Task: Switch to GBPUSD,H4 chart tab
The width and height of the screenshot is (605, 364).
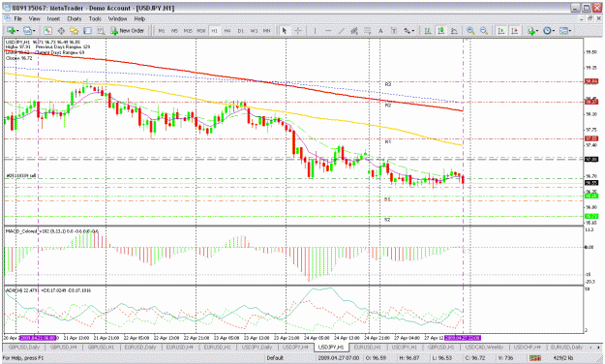Action: [x=63, y=347]
